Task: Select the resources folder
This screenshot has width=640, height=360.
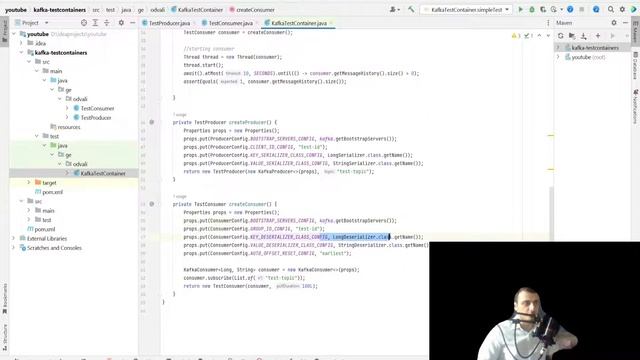Action: tap(65, 127)
